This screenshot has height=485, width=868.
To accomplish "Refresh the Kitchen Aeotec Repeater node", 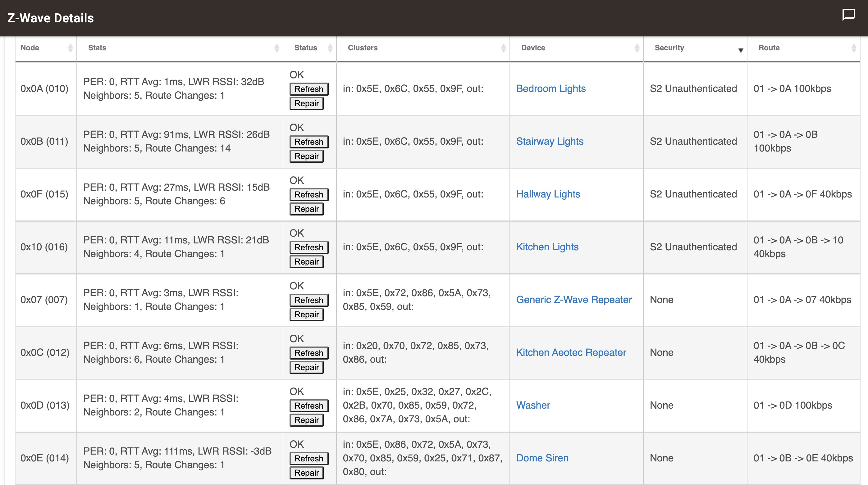I will pos(309,353).
